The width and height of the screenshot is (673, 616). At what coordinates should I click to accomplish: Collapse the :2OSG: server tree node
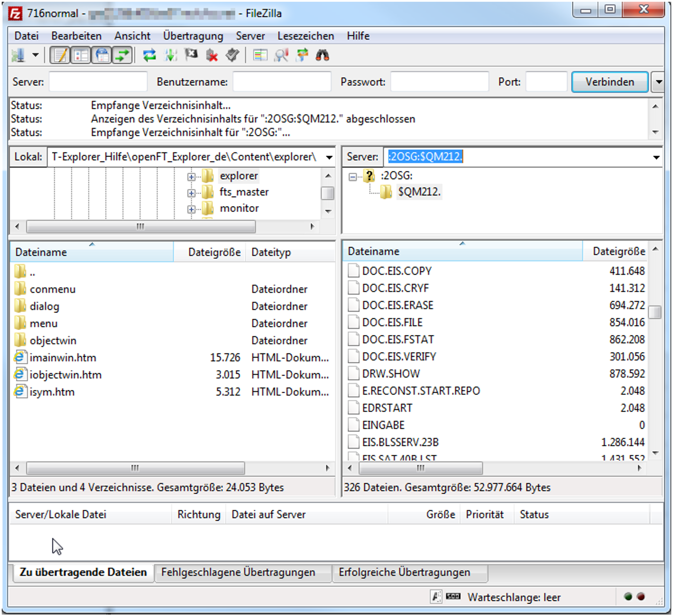353,177
